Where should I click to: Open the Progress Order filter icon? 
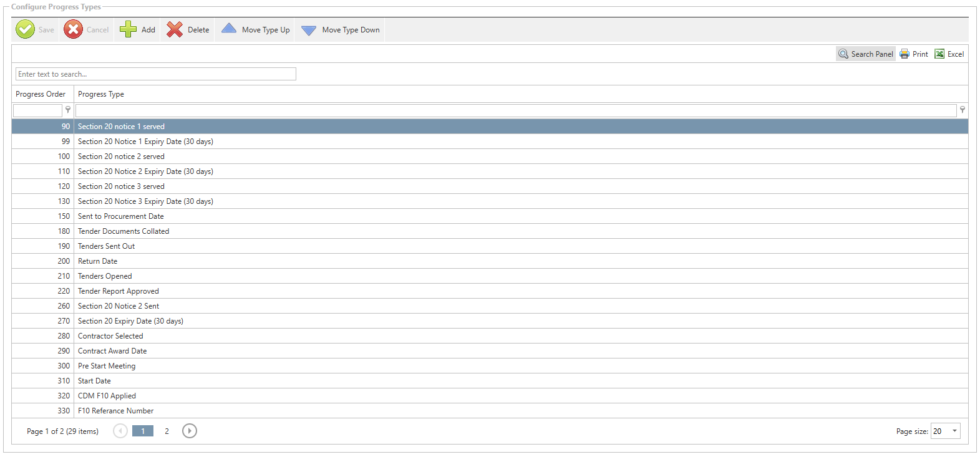pyautogui.click(x=68, y=110)
